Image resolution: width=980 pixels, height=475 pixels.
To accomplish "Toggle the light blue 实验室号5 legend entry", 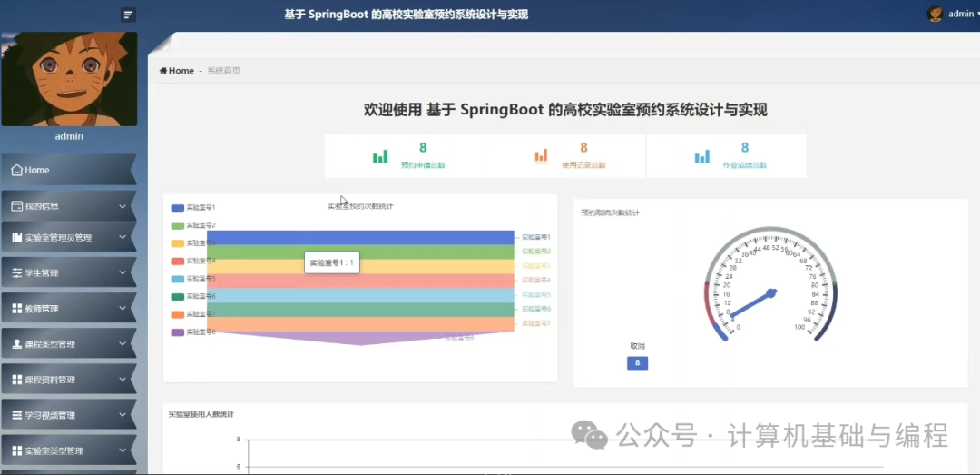I will point(193,279).
